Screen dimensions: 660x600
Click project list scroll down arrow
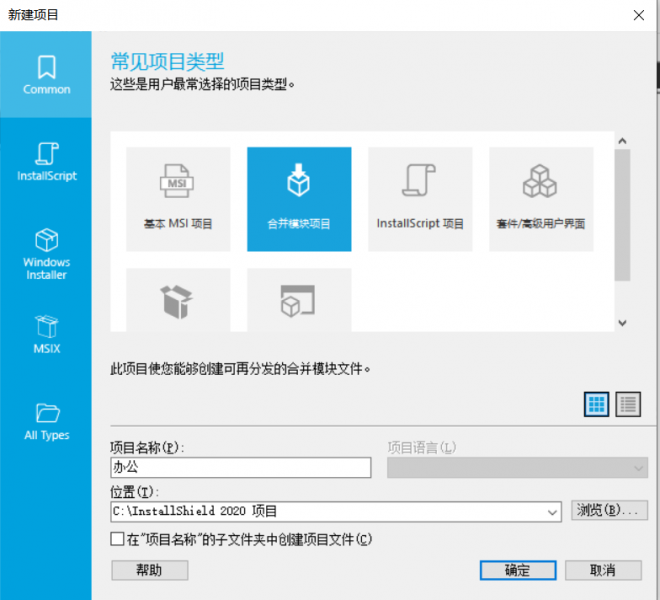[x=623, y=323]
